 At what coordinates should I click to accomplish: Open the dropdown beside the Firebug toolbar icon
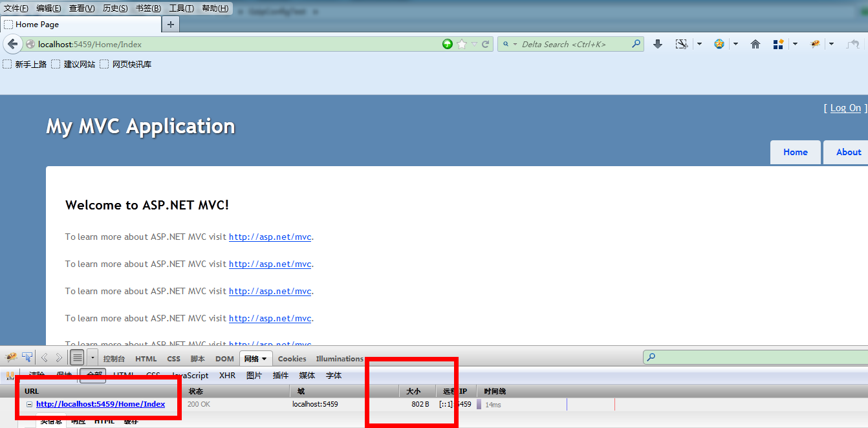(831, 44)
